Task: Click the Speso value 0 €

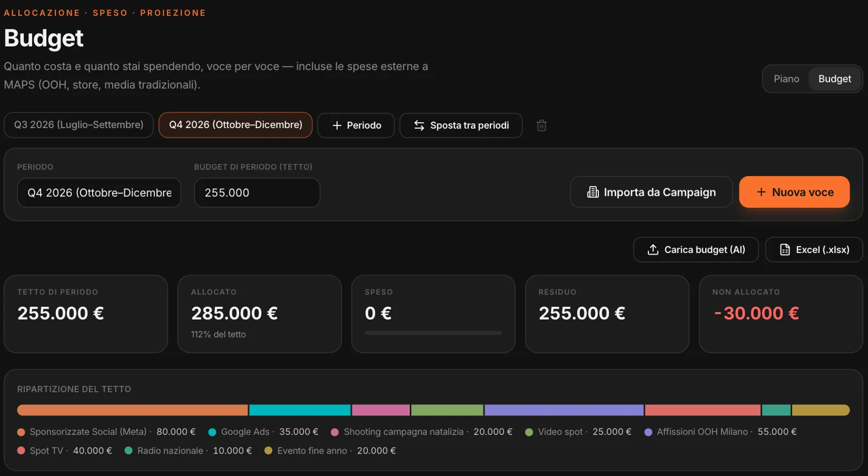Action: (378, 313)
